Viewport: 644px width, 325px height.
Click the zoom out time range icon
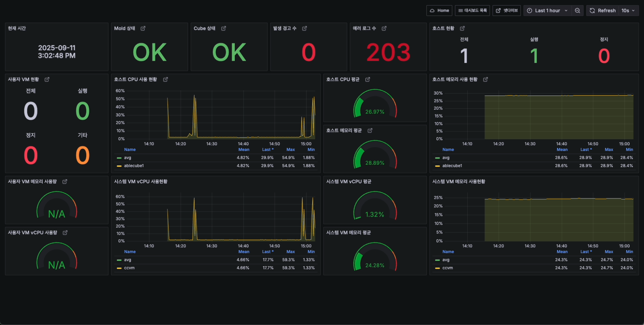pyautogui.click(x=577, y=11)
